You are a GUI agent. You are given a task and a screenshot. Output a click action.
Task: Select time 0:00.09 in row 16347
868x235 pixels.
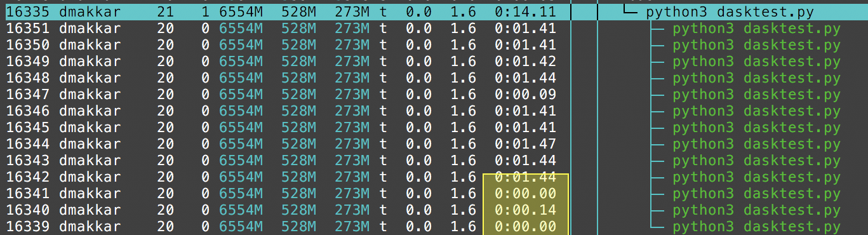coord(525,95)
